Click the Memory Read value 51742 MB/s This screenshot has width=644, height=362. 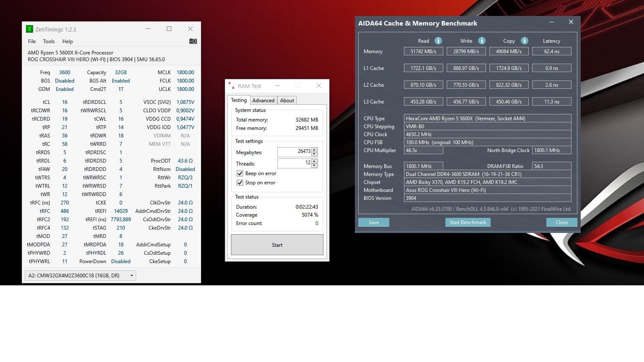pyautogui.click(x=423, y=51)
